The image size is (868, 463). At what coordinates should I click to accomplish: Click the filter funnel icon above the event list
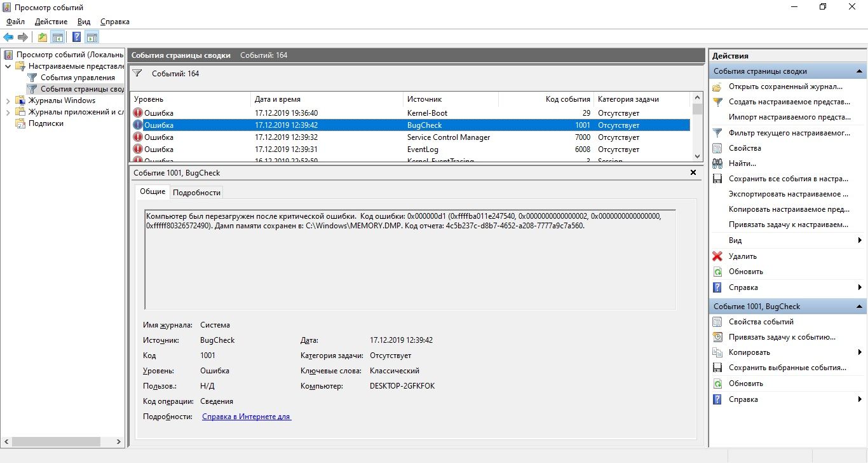(x=137, y=74)
